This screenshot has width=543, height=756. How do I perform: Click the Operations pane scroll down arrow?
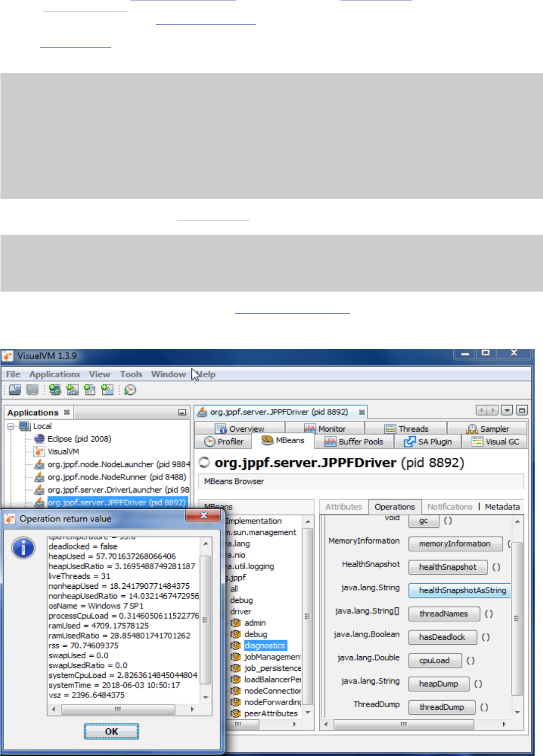point(517,712)
